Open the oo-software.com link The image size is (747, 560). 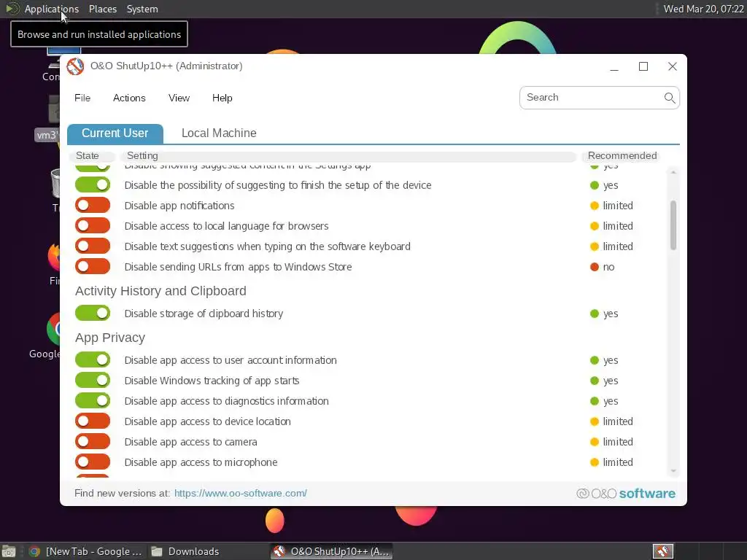241,494
